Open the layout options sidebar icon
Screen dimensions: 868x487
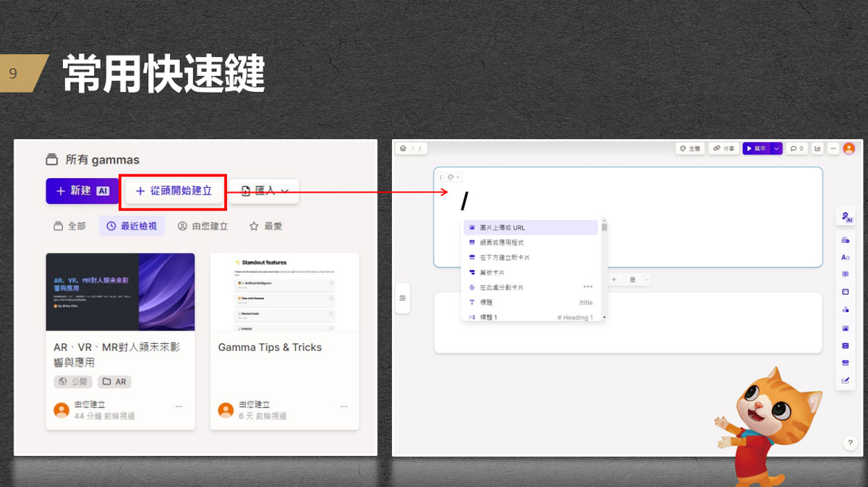[845, 292]
